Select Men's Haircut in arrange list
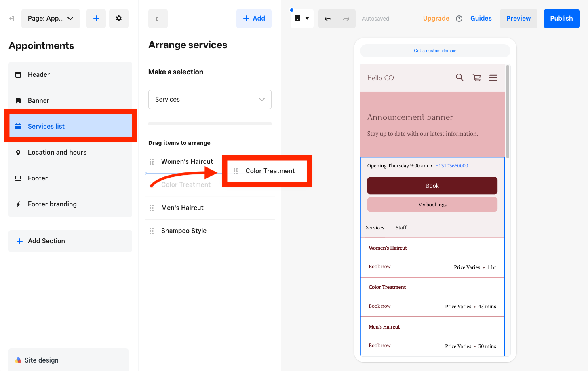Screen dimensions: 588x371 pos(182,208)
